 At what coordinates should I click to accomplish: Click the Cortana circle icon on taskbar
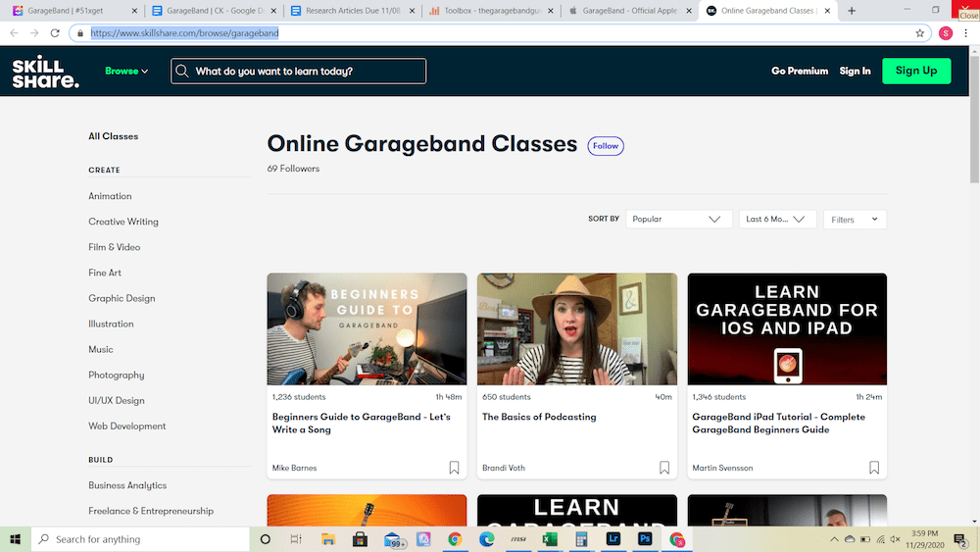click(265, 539)
